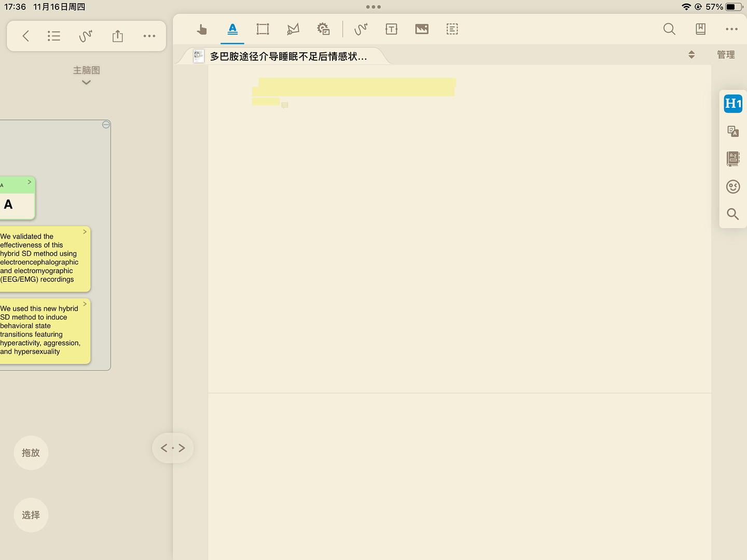The height and width of the screenshot is (560, 747).
Task: Select the green A heading card
Action: pos(17,198)
